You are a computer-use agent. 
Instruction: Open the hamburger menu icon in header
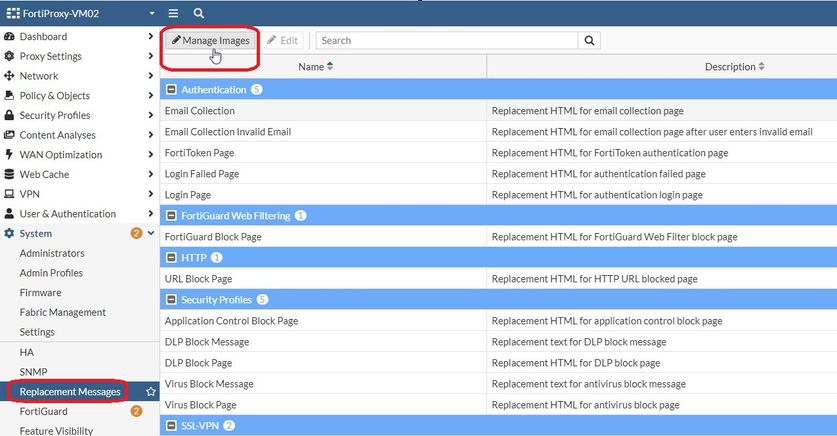173,13
